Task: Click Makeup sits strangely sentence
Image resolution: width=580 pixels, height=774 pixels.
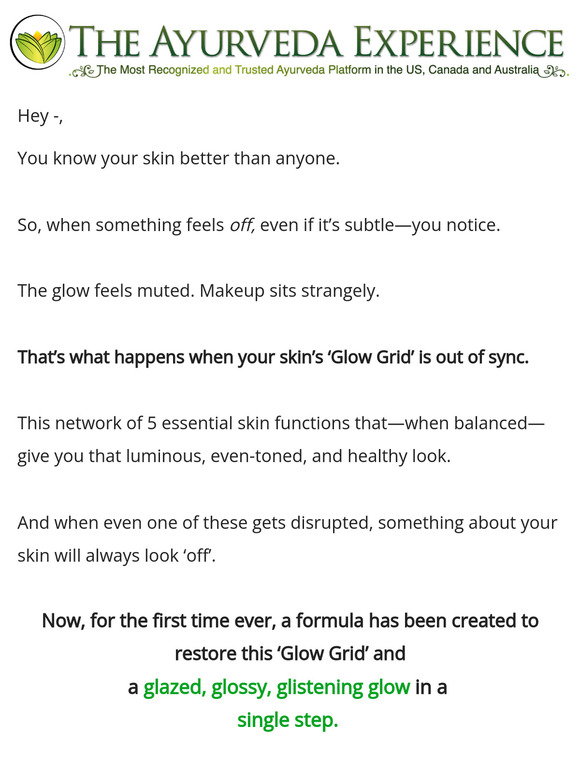Action: pyautogui.click(x=289, y=291)
